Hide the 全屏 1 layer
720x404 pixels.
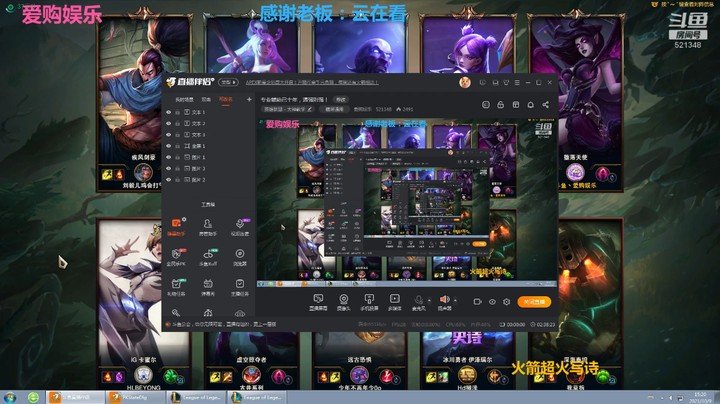(169, 146)
